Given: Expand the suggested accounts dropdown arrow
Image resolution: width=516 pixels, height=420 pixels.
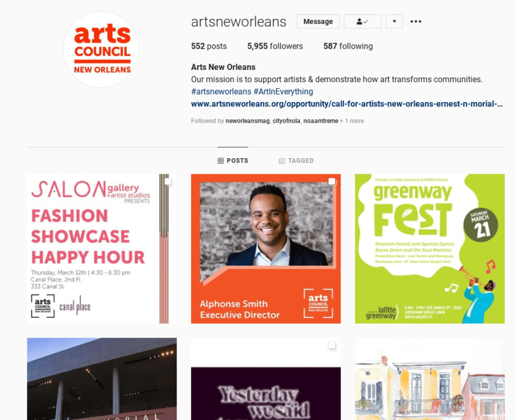Looking at the screenshot, I should [x=394, y=22].
